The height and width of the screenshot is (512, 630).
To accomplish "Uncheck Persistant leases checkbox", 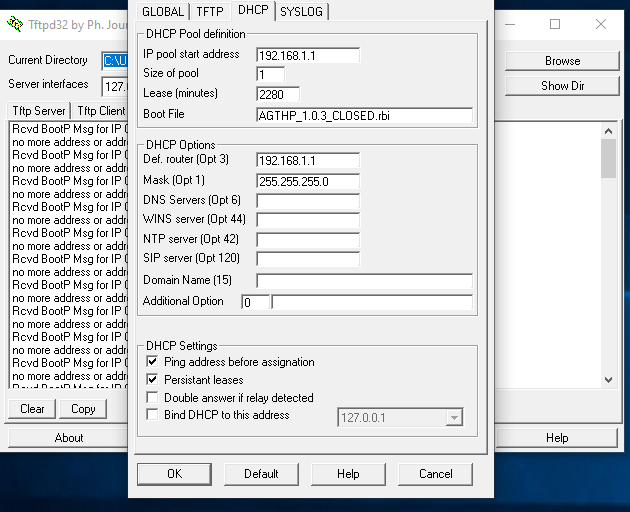I will pyautogui.click(x=152, y=379).
